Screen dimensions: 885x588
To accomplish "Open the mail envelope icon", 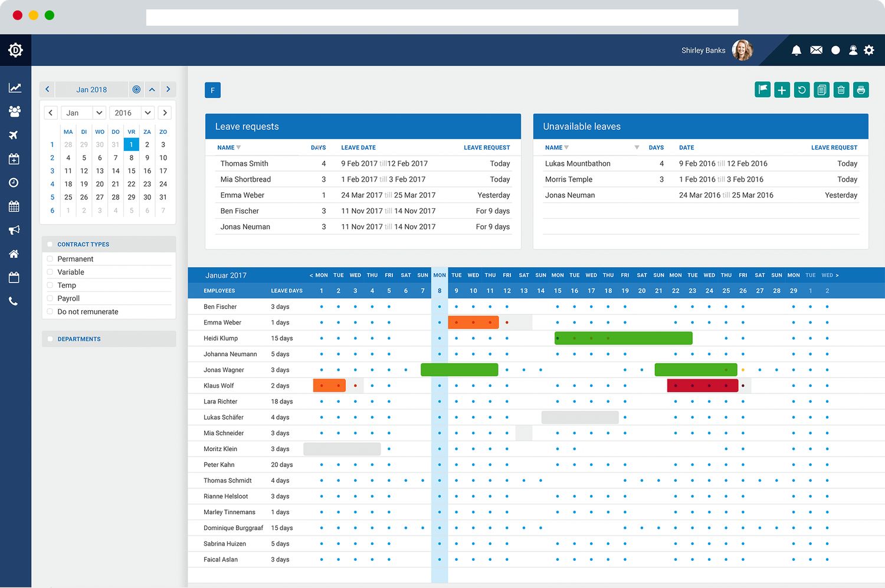I will pos(817,50).
